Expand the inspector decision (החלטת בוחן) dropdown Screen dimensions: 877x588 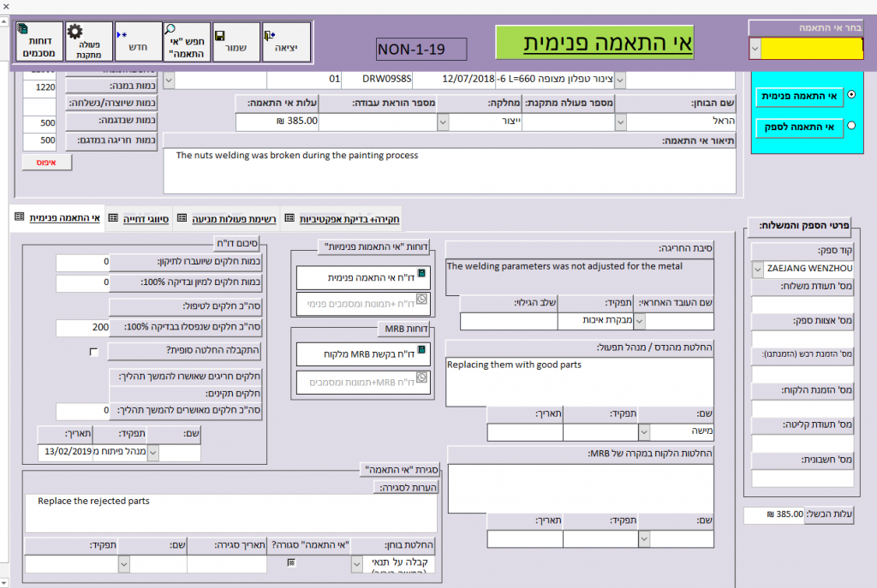(x=357, y=564)
